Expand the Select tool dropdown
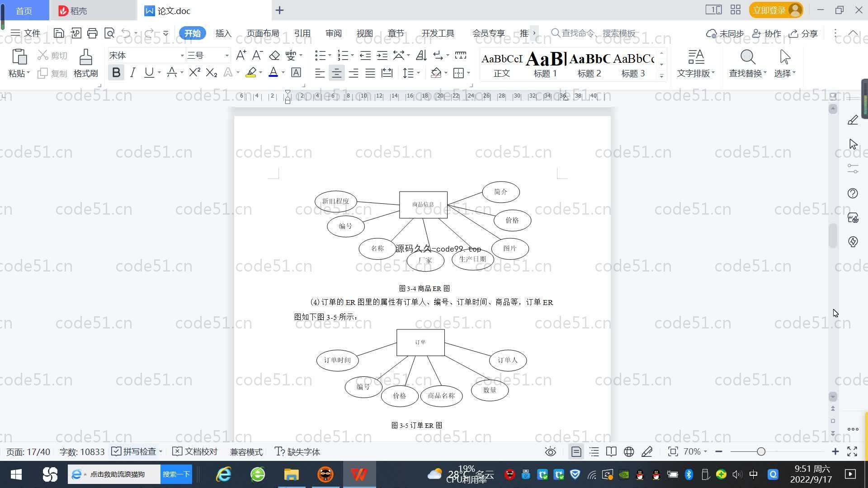Viewport: 868px width, 488px height. tap(793, 73)
